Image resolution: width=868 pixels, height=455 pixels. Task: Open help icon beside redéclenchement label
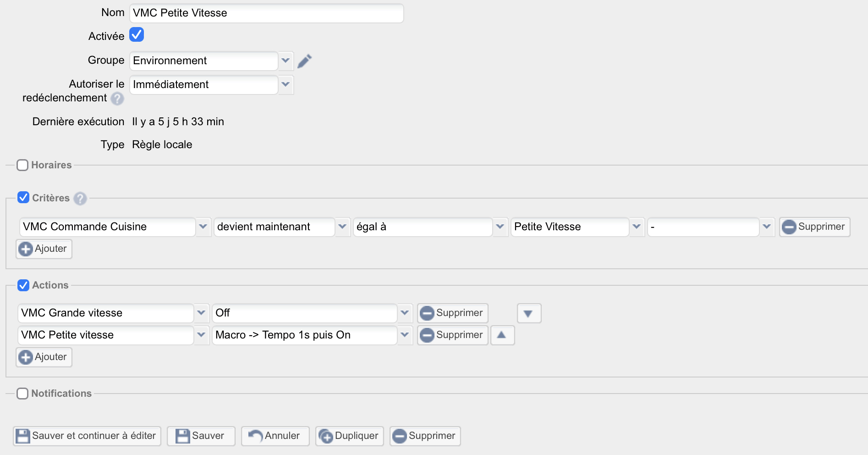(117, 99)
